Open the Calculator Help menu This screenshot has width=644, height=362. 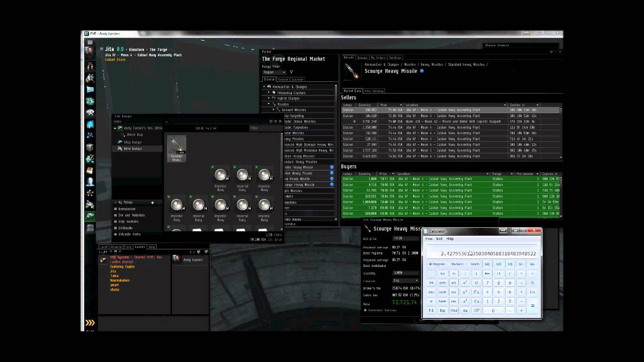(x=450, y=239)
